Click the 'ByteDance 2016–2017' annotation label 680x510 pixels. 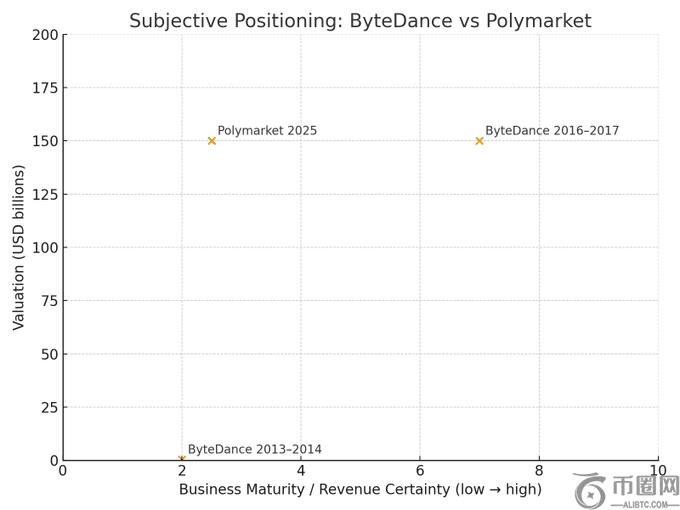pyautogui.click(x=552, y=131)
